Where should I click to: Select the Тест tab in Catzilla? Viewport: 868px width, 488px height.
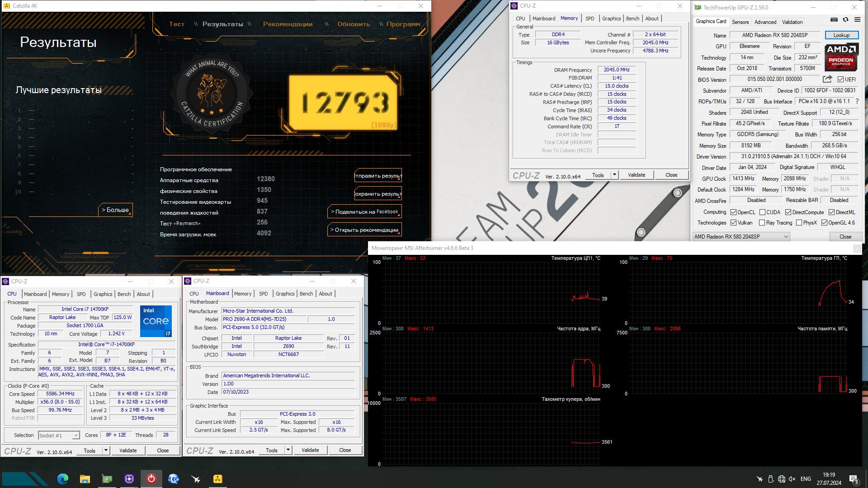coord(177,24)
